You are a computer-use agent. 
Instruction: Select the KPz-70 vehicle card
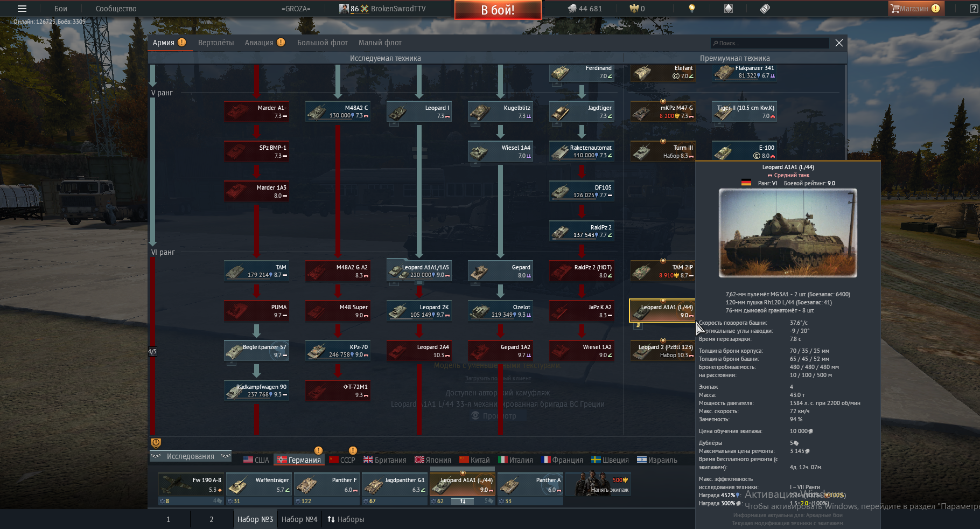(338, 351)
